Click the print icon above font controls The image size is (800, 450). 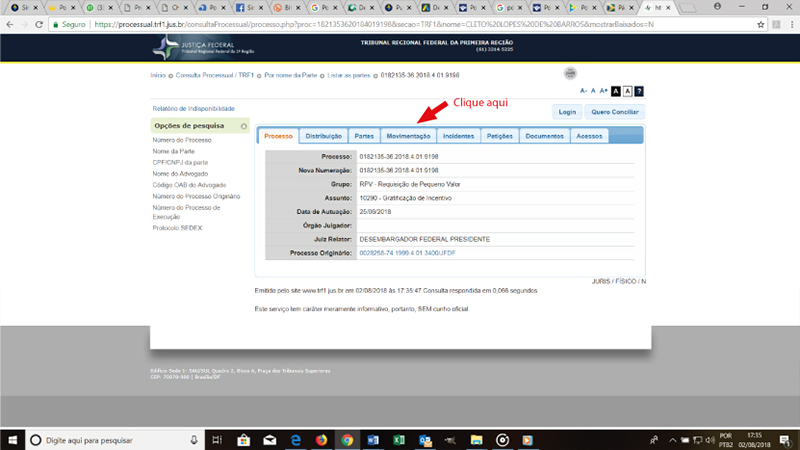pos(570,73)
